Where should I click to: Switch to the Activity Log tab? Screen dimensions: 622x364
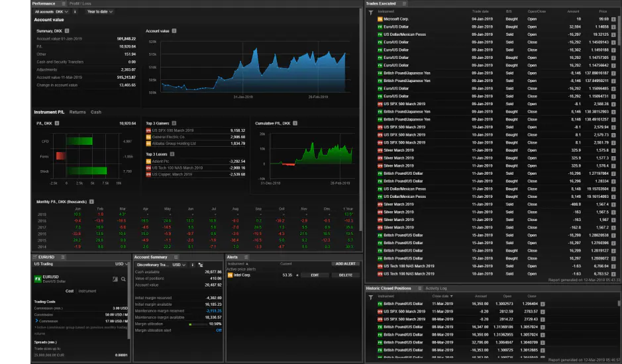436,289
